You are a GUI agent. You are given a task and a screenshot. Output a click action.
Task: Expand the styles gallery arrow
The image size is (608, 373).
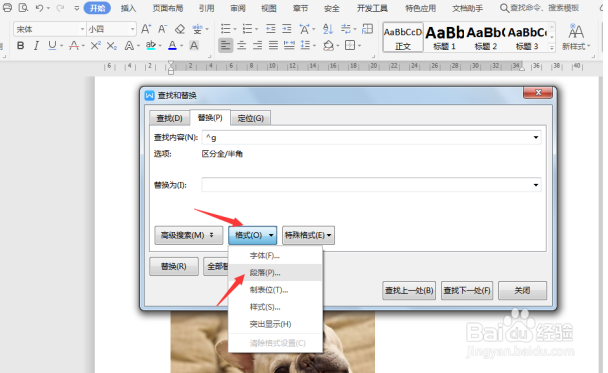(551, 48)
